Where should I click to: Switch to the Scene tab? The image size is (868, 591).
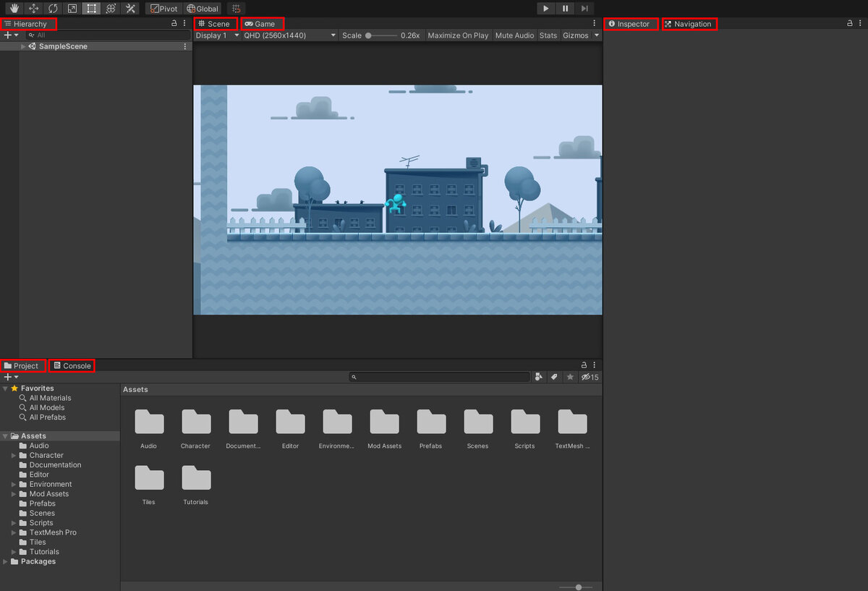(x=216, y=24)
